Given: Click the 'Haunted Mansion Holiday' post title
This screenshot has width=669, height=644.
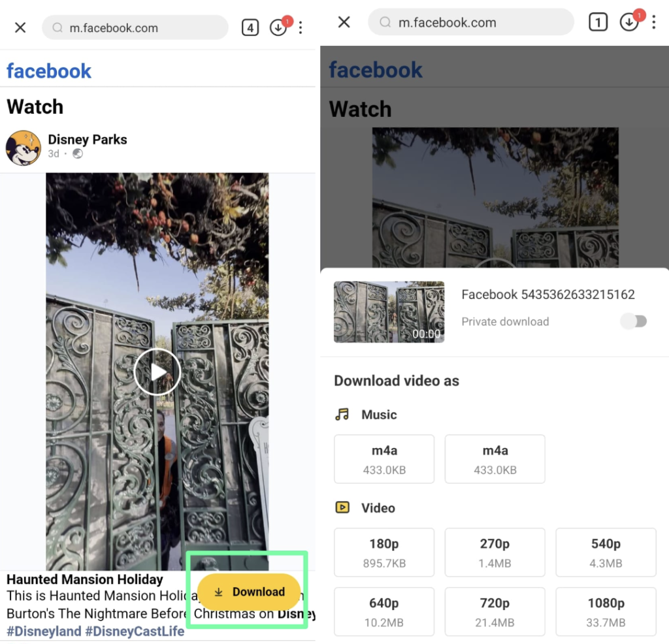Looking at the screenshot, I should tap(85, 579).
